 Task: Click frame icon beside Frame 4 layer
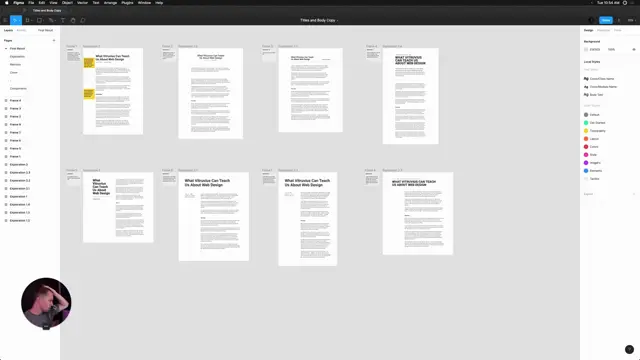point(6,100)
